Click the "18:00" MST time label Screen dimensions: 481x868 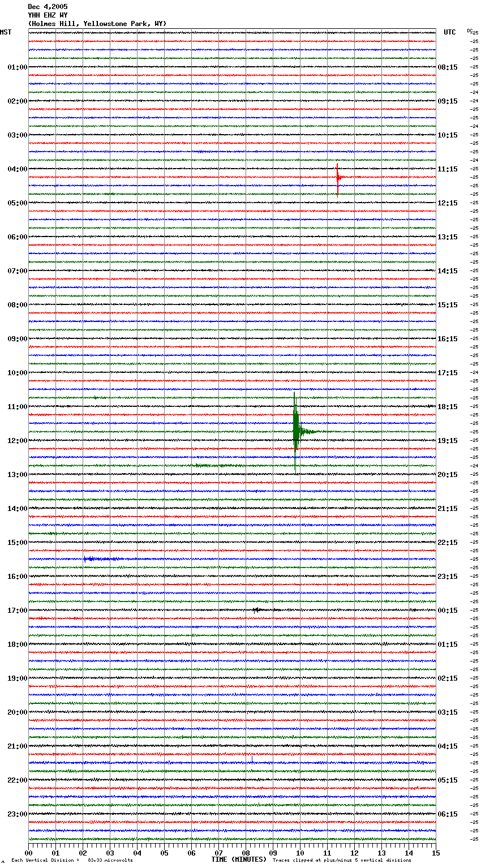pos(18,644)
